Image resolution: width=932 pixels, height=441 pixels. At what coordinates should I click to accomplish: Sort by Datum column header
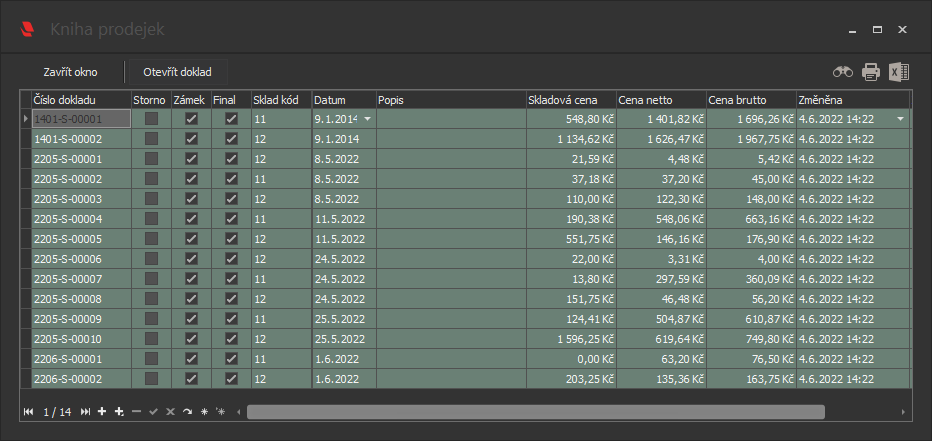pos(344,100)
